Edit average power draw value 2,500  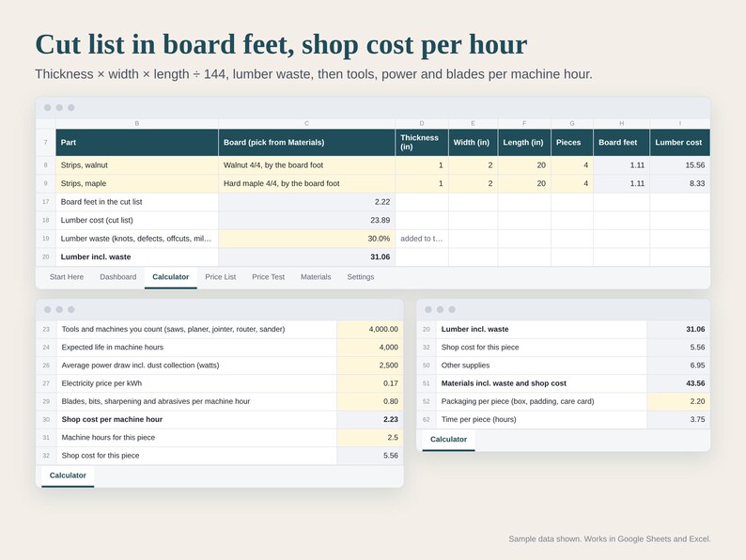click(369, 366)
